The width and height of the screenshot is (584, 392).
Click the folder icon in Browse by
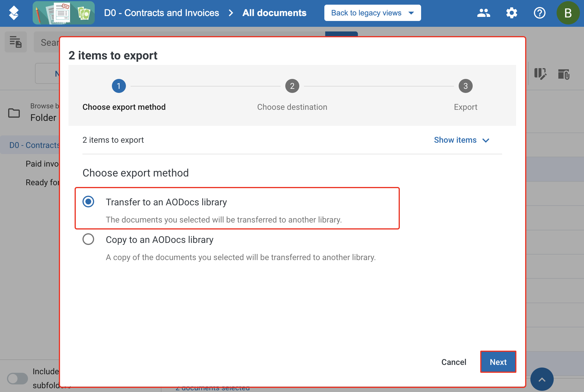pos(14,113)
